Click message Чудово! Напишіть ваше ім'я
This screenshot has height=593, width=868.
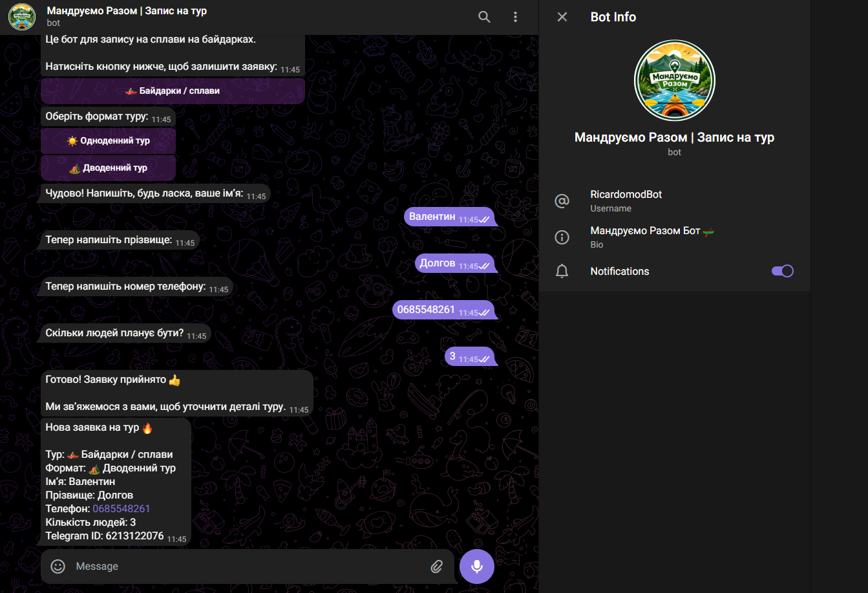(x=155, y=193)
